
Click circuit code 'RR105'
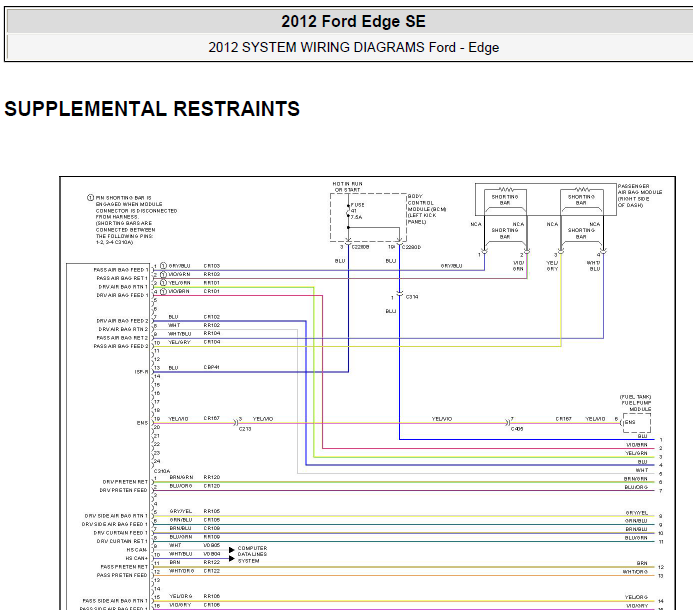pos(212,511)
